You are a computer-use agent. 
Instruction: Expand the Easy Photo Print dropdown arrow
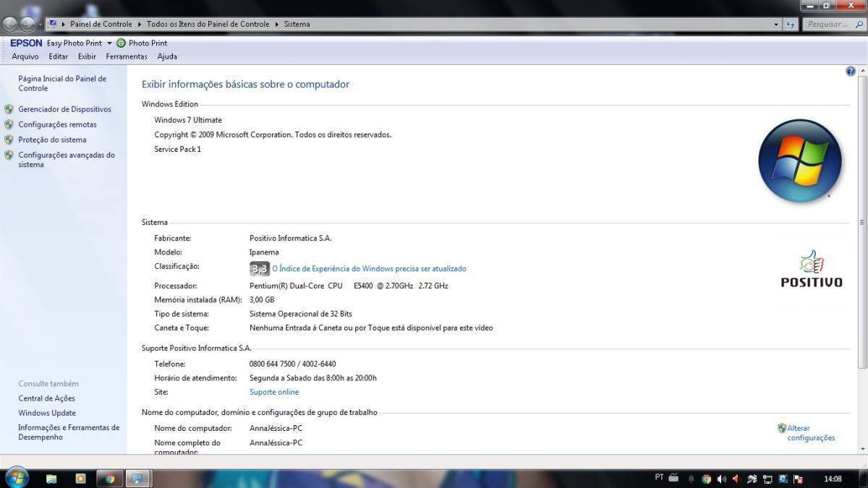[x=109, y=43]
